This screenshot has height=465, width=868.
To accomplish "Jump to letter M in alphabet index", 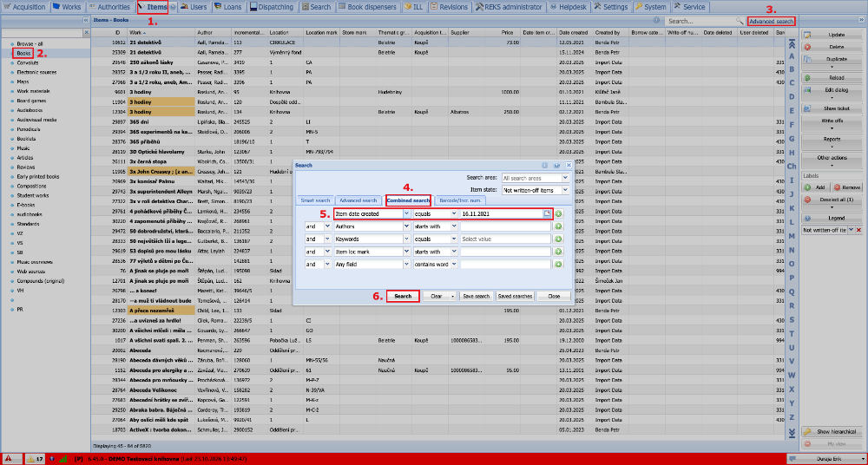I will tap(792, 235).
